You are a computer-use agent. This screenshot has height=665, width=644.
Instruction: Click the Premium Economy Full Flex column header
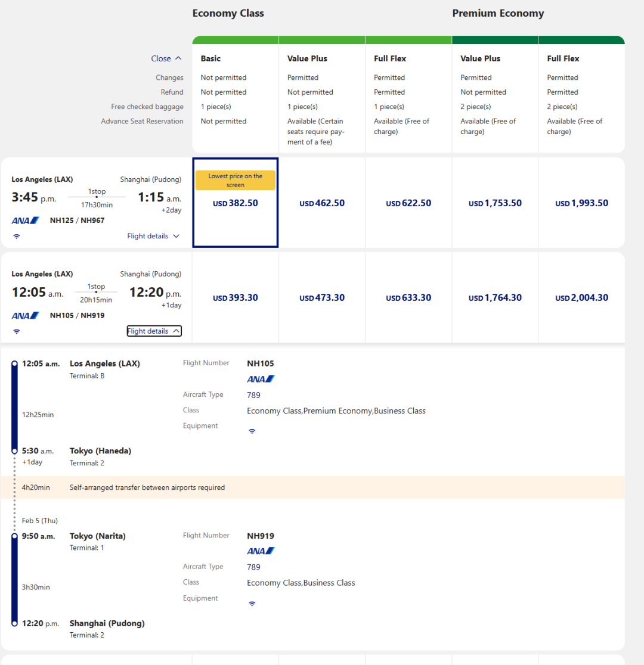[563, 58]
